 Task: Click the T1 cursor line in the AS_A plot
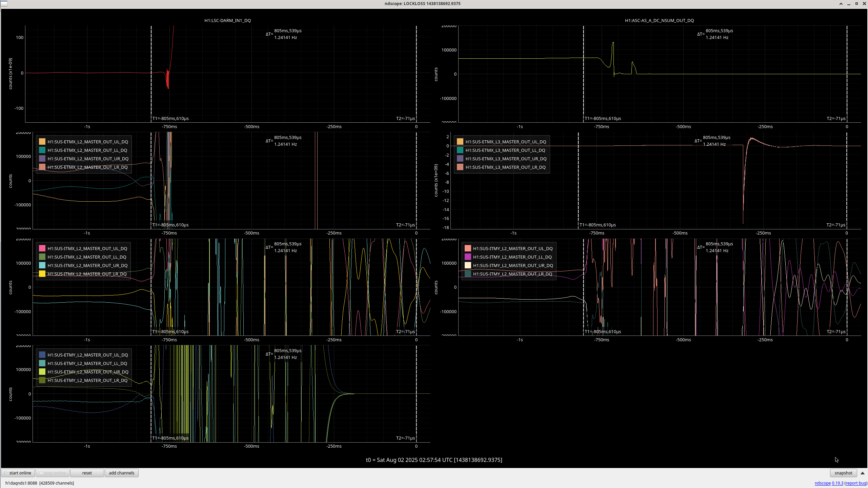pos(583,75)
